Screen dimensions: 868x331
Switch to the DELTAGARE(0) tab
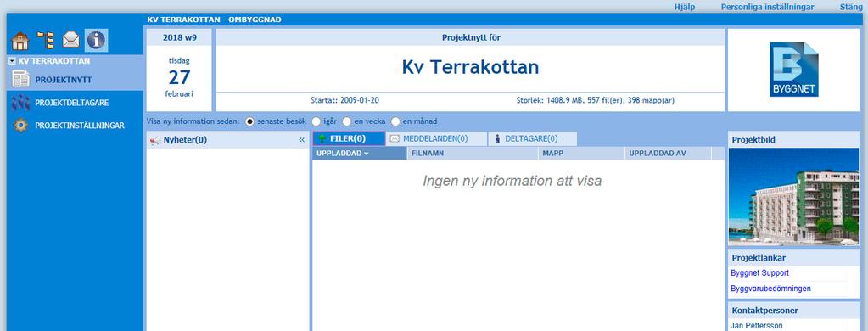tap(532, 138)
